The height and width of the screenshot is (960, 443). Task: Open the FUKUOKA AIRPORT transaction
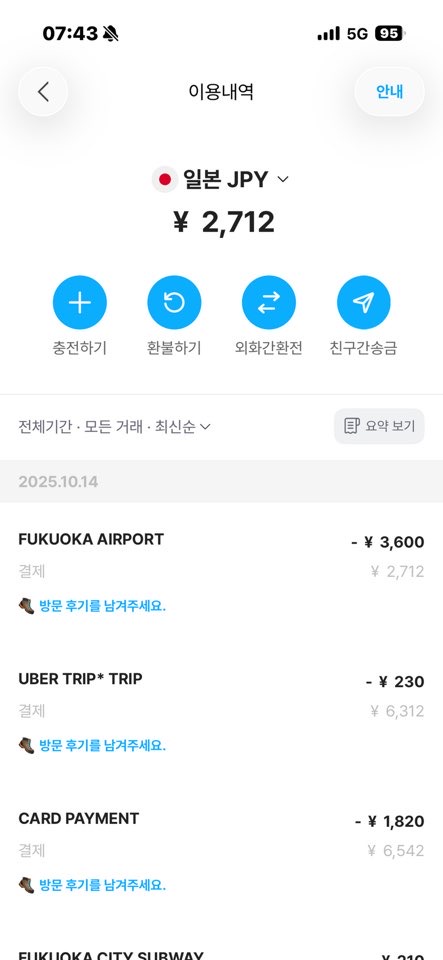click(x=222, y=572)
